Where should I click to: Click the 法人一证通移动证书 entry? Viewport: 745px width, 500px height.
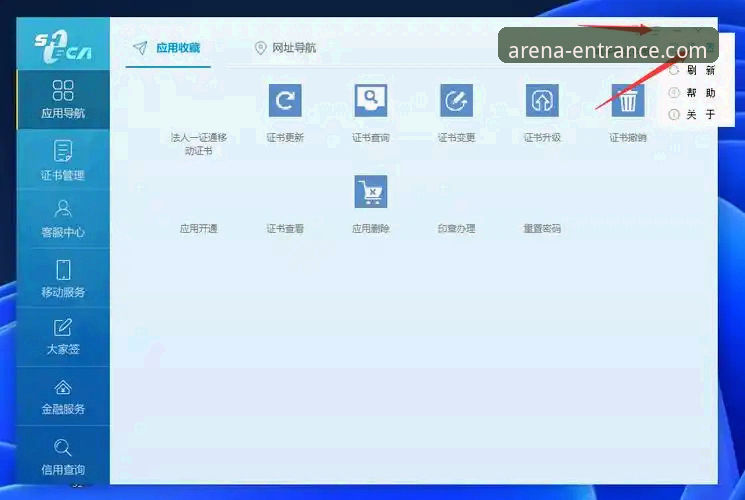(199, 144)
